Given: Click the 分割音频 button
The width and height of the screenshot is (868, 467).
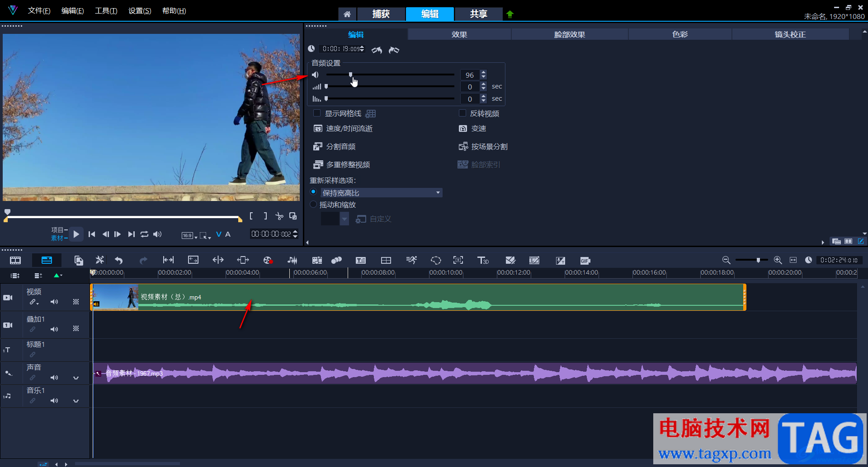Looking at the screenshot, I should click(x=335, y=146).
